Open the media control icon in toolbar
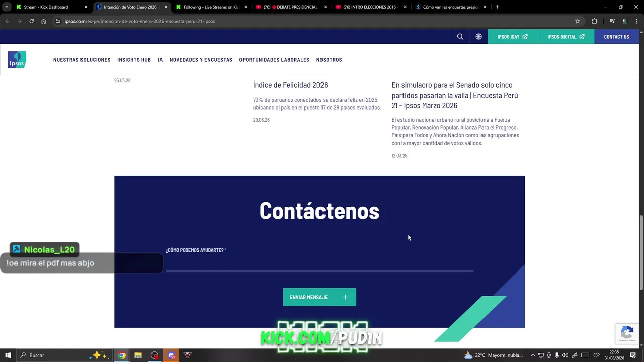This screenshot has height=362, width=644. click(612, 21)
